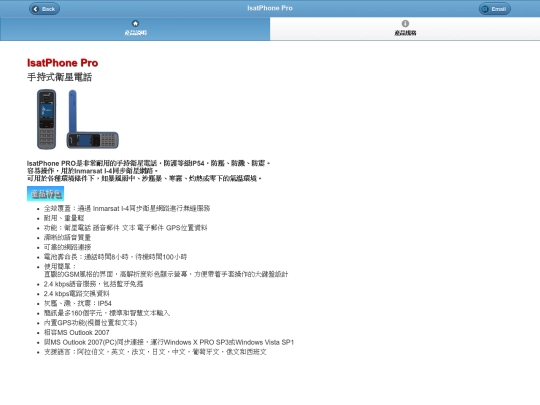The width and height of the screenshot is (540, 405).
Task: Click the red IsatPhone Pro heading
Action: (62, 63)
